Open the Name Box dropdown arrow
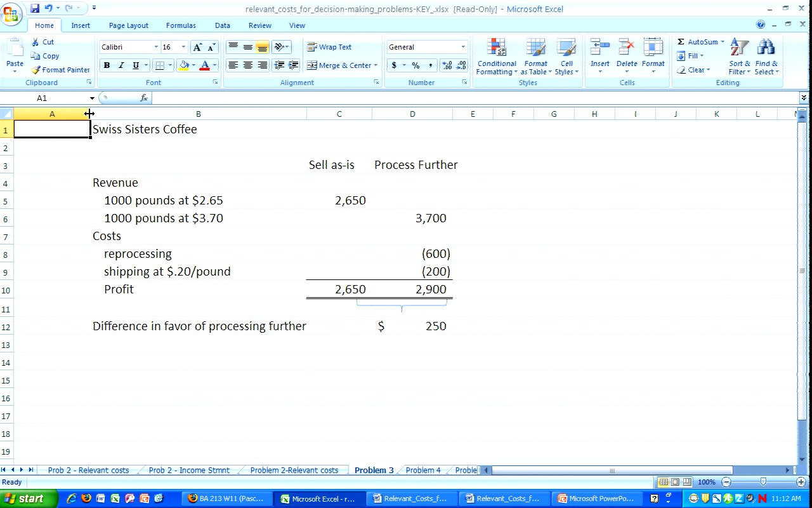The height and width of the screenshot is (508, 812). click(92, 98)
